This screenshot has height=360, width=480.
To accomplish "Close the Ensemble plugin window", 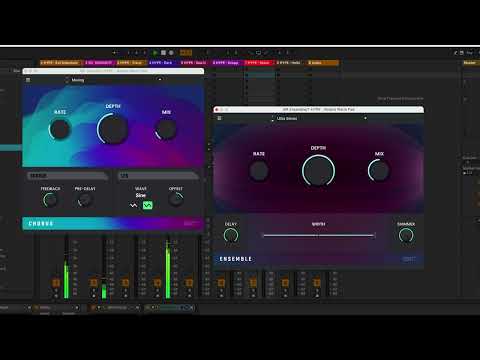I will 217,109.
